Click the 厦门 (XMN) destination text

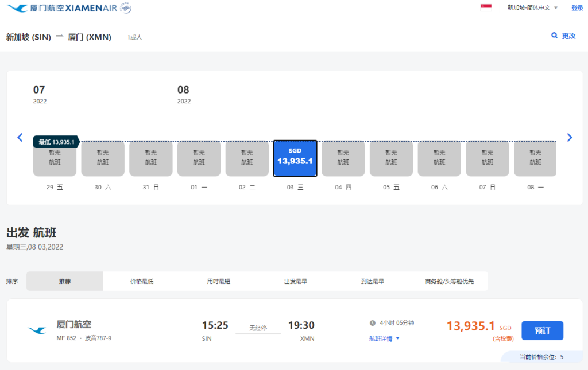(90, 37)
